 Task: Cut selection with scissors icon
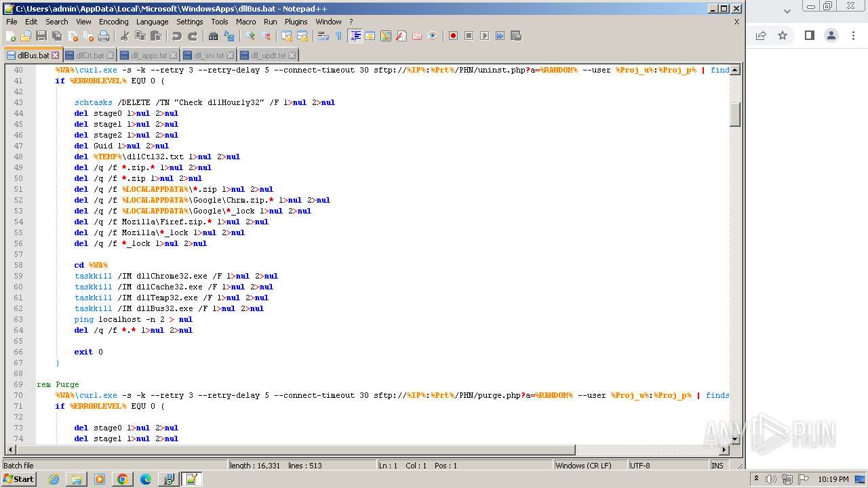(124, 36)
